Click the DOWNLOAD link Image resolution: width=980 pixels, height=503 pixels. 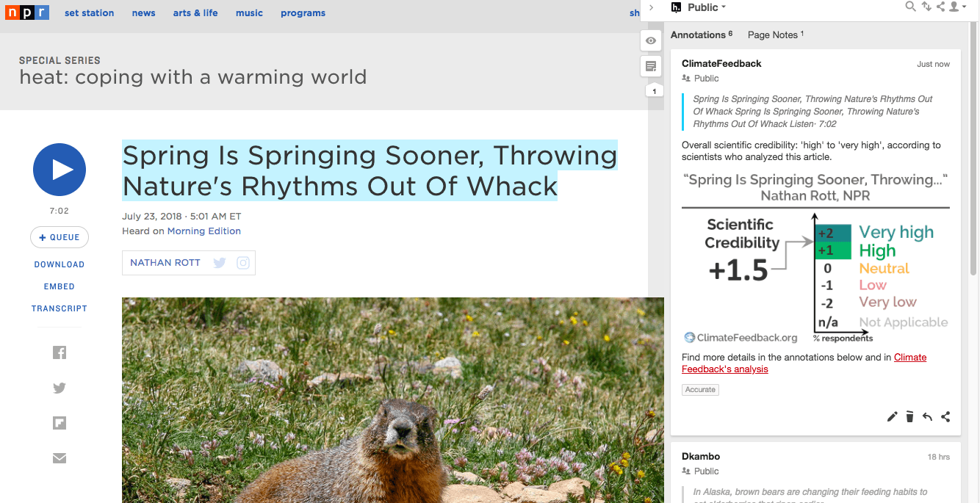pos(60,264)
